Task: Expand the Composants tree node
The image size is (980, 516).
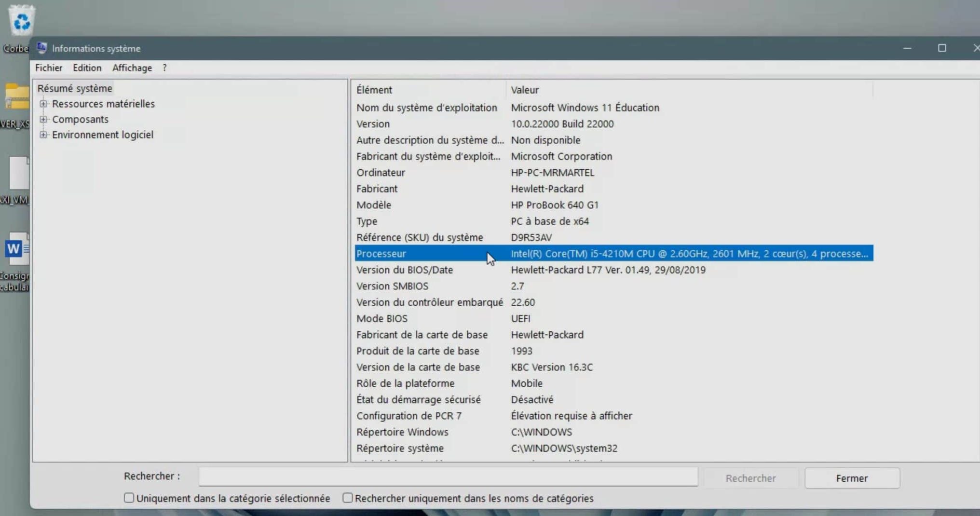Action: (x=43, y=119)
